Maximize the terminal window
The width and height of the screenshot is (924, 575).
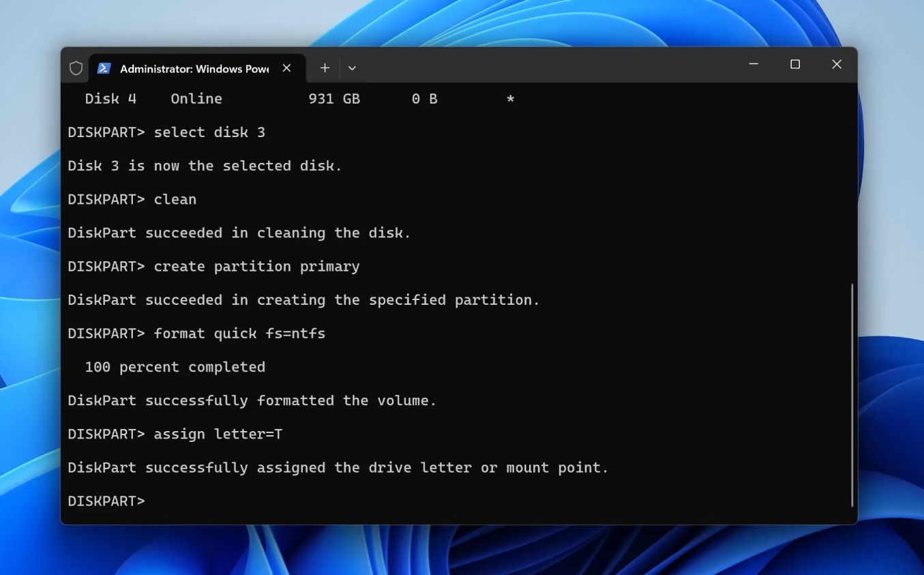[x=795, y=64]
